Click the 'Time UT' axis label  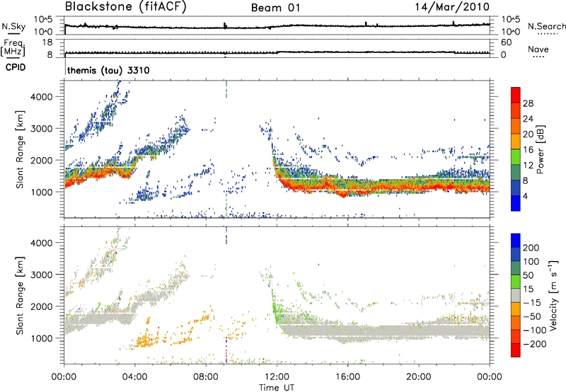pyautogui.click(x=277, y=388)
